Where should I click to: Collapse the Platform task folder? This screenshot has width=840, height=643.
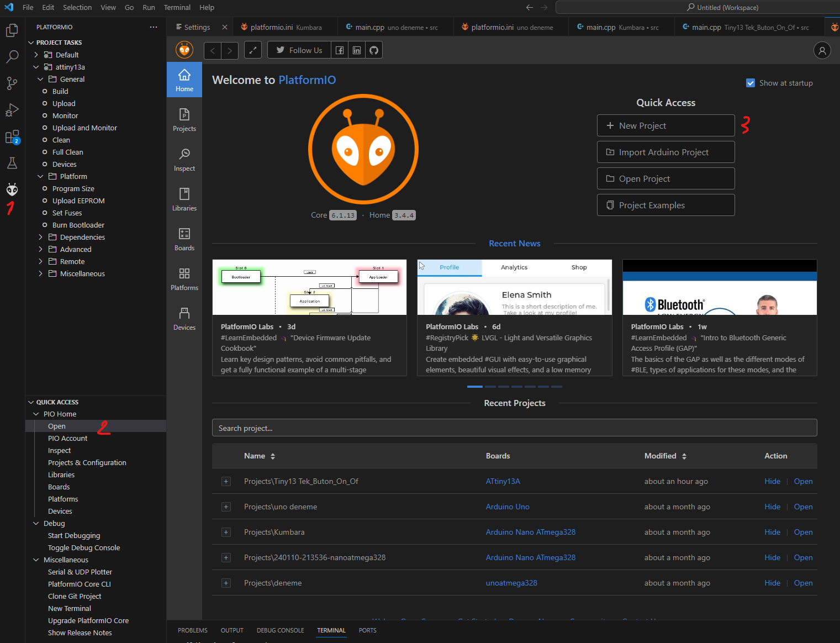click(40, 176)
